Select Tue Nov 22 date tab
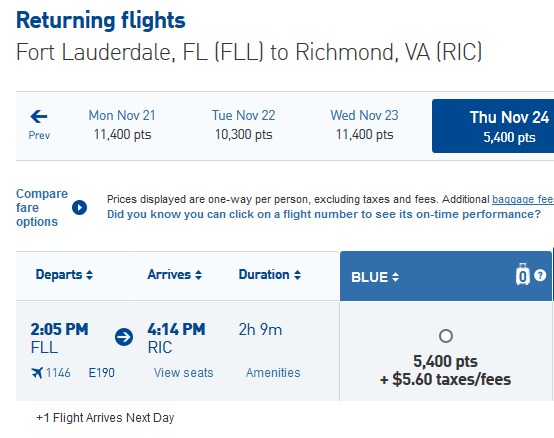The width and height of the screenshot is (554, 438). [x=243, y=125]
